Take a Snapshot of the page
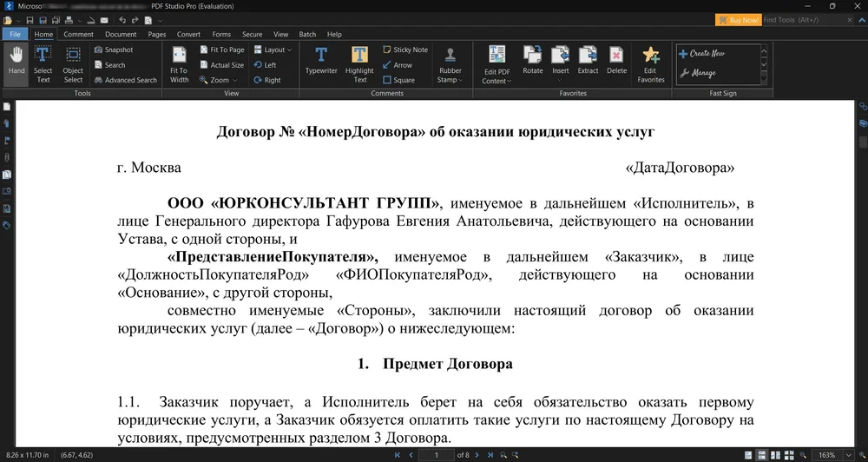 (x=114, y=50)
